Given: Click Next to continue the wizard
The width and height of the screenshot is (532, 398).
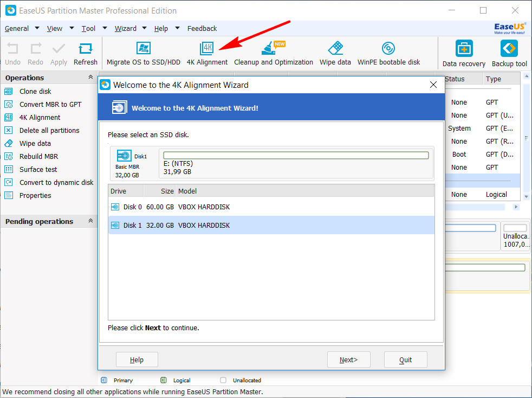Looking at the screenshot, I should click(x=348, y=360).
